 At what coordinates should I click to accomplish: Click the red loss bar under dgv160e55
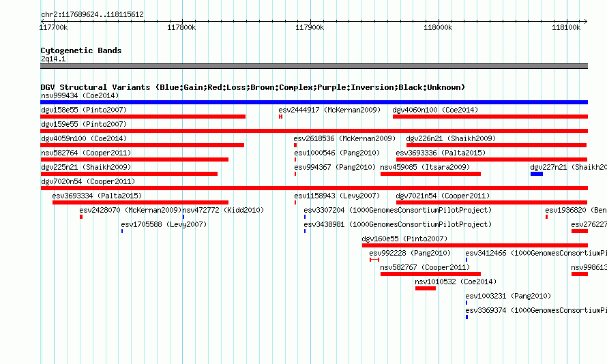pos(475,245)
